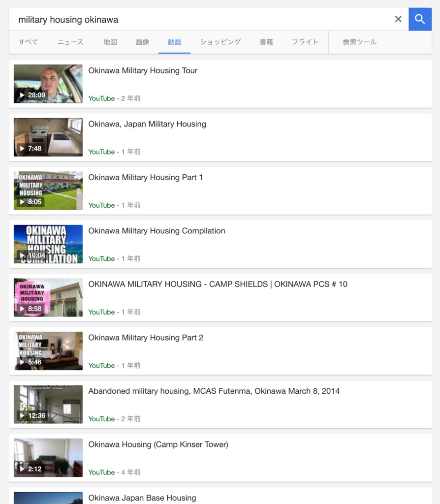The height and width of the screenshot is (504, 440).
Task: Play the 28:09 Okinawa Military Housing Tour thumbnail
Action: (x=48, y=84)
